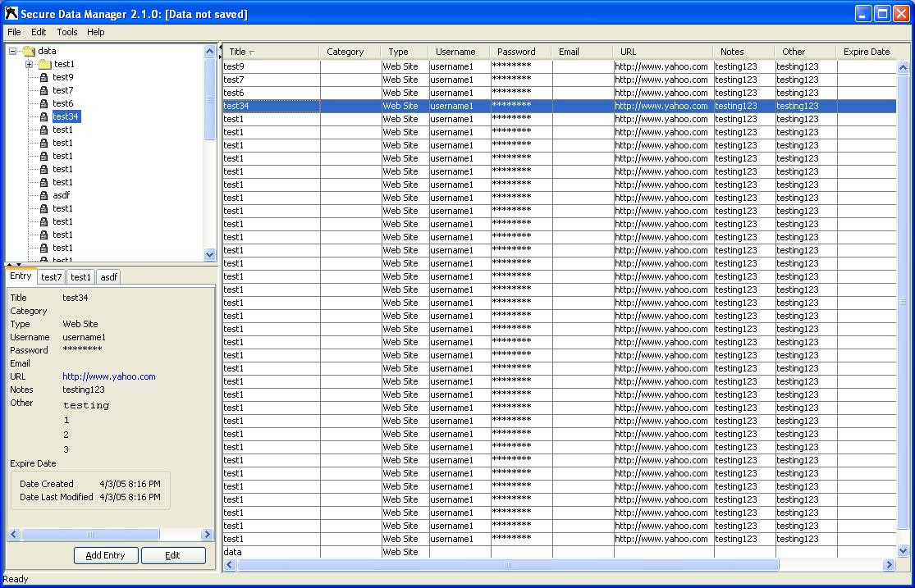Sort by the Category column header
Viewport: 915px width, 588px height.
point(350,52)
